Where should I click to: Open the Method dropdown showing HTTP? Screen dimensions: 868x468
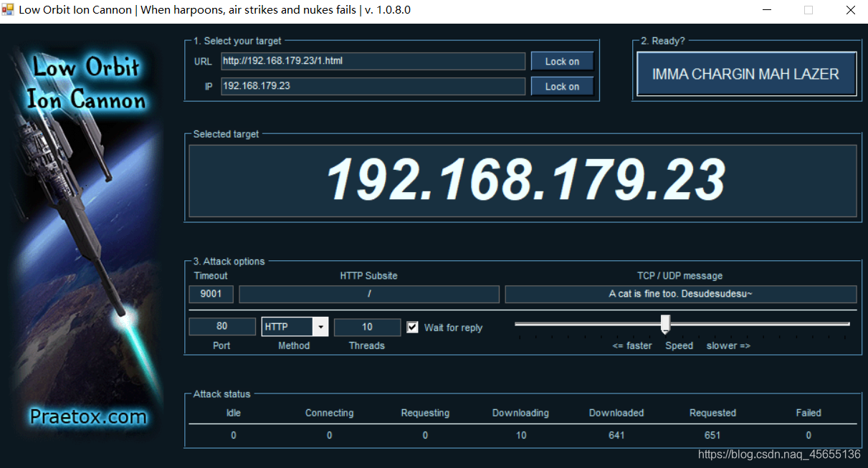pyautogui.click(x=295, y=327)
